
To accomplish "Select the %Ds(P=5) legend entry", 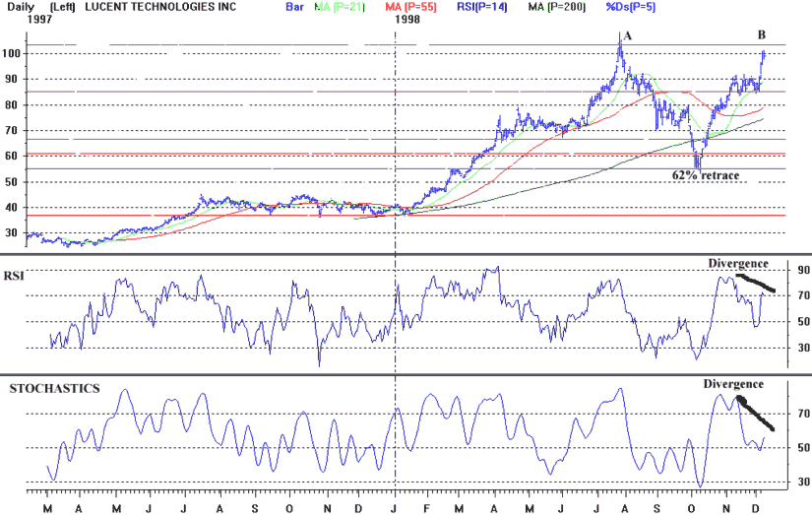I will 630,7.
